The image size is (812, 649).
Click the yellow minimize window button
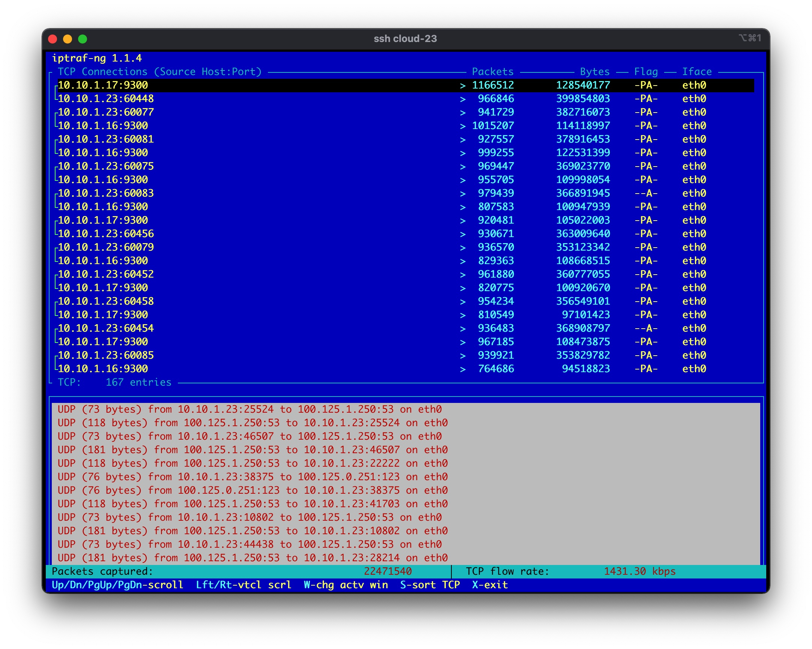(68, 39)
